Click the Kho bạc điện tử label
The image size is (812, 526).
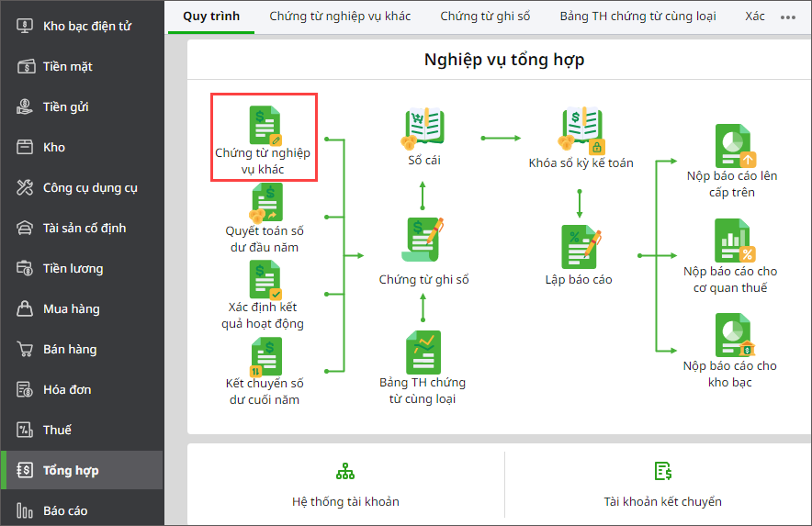[x=87, y=27]
